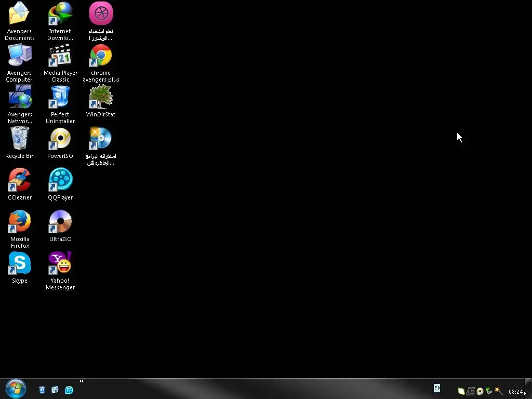
Task: Open the Windows Start orb
Action: [16, 389]
